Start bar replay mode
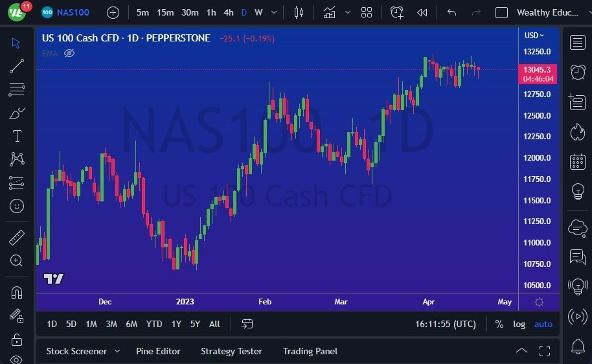Screen dimensions: 592x364 (x=422, y=12)
